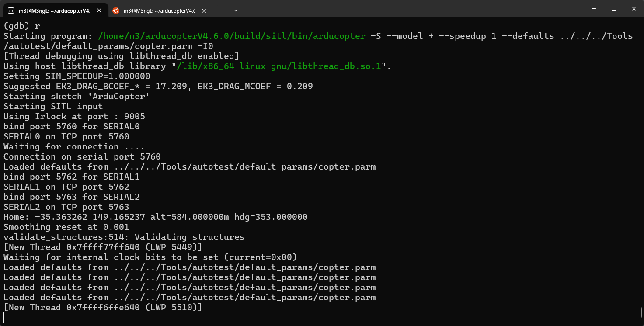Click the "Waiting for connection" line
Screen dimensions: 644x326
73,147
